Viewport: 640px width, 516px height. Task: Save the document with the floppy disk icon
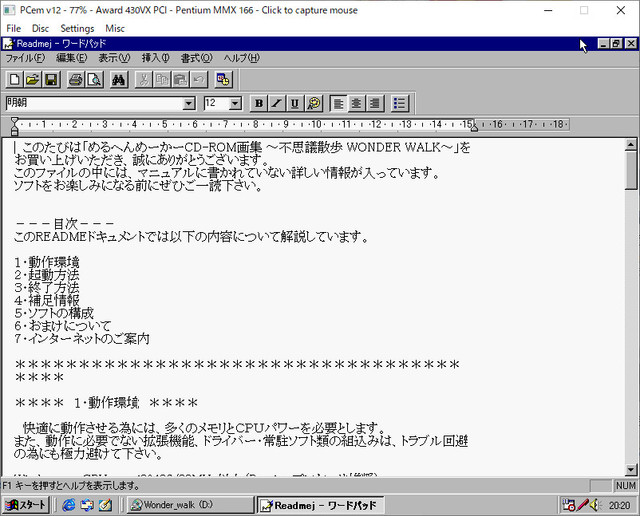click(x=51, y=80)
